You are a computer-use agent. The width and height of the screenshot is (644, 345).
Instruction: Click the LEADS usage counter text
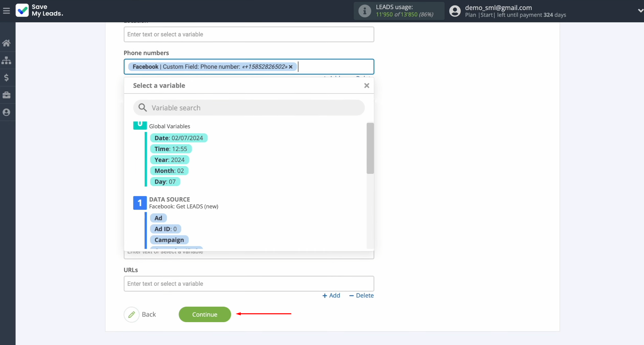(404, 14)
